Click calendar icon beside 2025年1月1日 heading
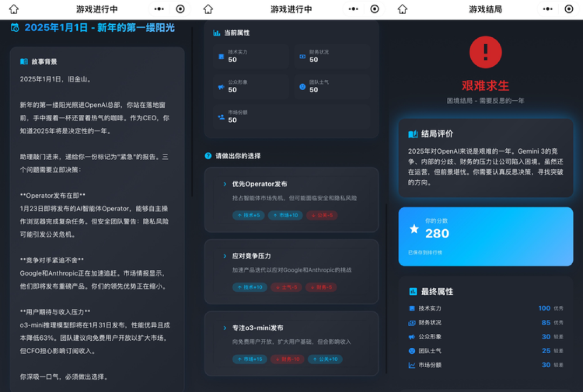This screenshot has width=583, height=392. tap(15, 27)
